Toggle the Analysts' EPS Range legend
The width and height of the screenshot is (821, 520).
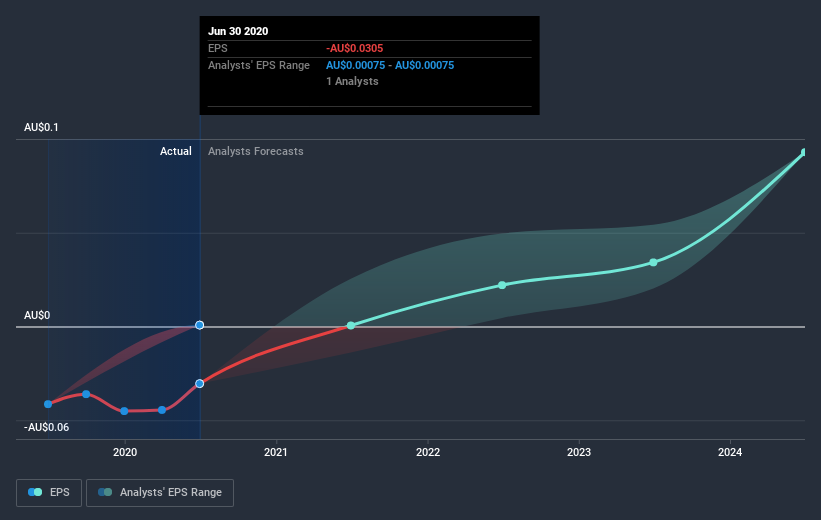[x=160, y=492]
